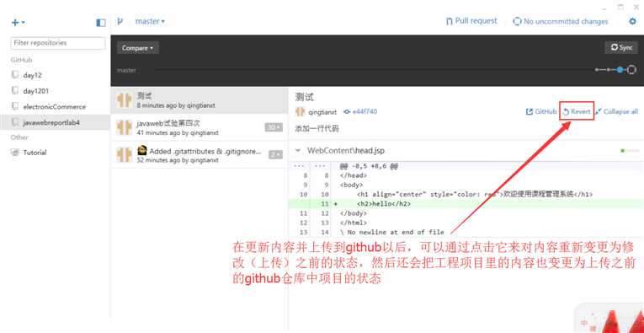
Task: Select the Added .gitattributes & .gitignore commit
Action: [x=200, y=155]
